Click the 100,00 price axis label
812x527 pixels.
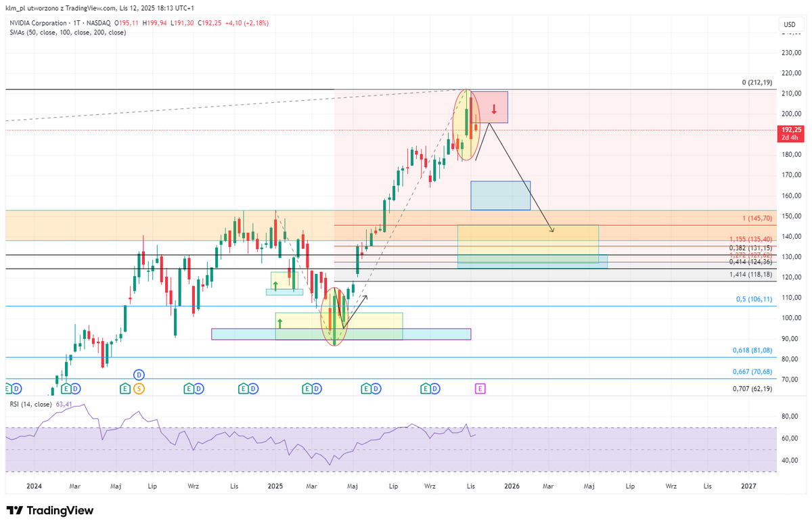pyautogui.click(x=792, y=319)
